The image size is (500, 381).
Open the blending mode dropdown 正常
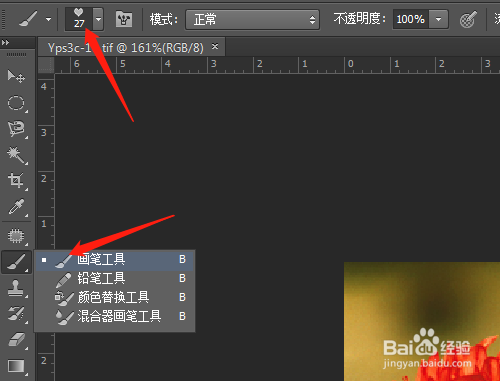click(253, 20)
